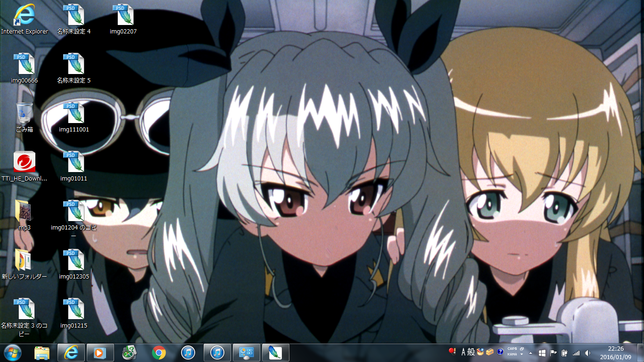This screenshot has width=644, height=362.
Task: Open the 新しいフォルダー folder icon
Action: [25, 264]
